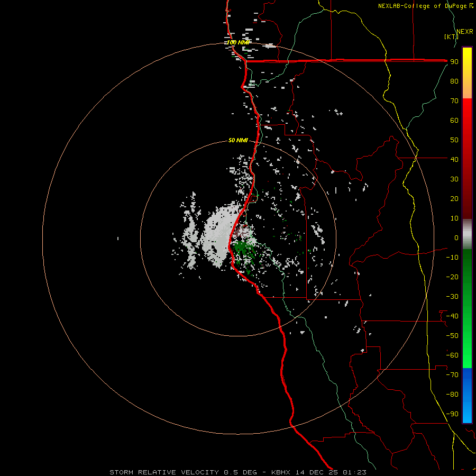Pick the gray zero-velocity segment of the color bar
This screenshot has width=476, height=476.
tap(467, 234)
